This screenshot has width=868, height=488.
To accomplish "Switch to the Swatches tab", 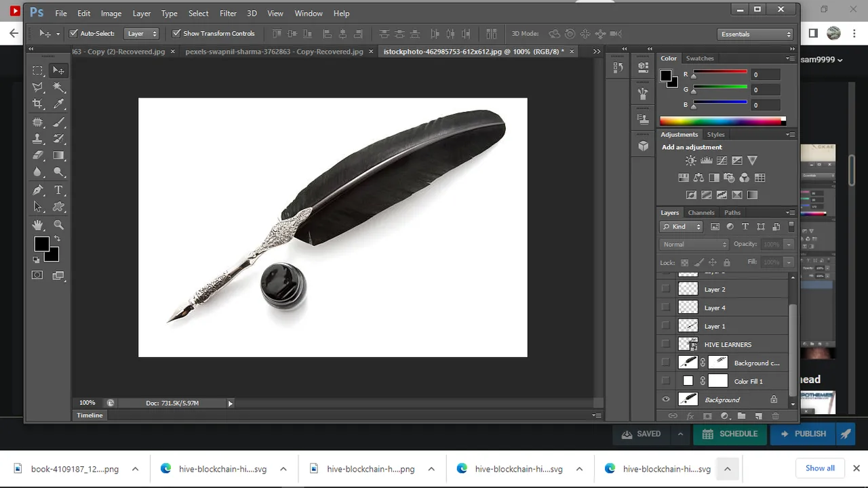I will (x=699, y=58).
